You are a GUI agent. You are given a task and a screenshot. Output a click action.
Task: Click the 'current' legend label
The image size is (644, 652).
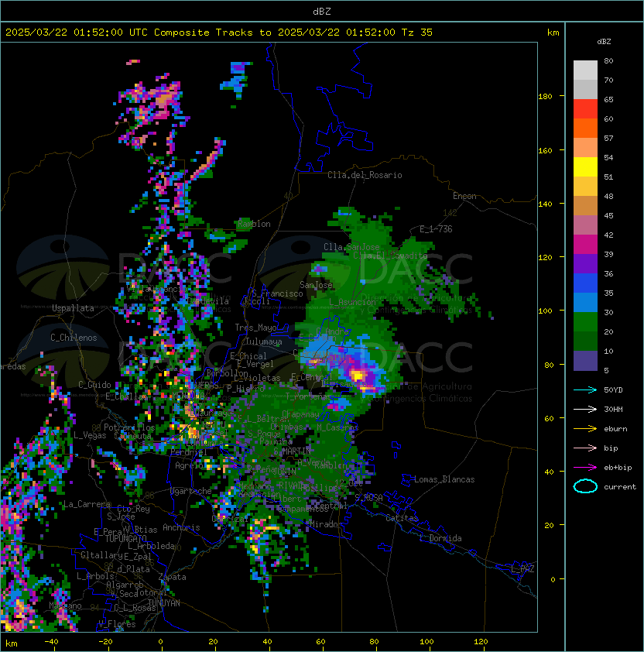[x=620, y=486]
